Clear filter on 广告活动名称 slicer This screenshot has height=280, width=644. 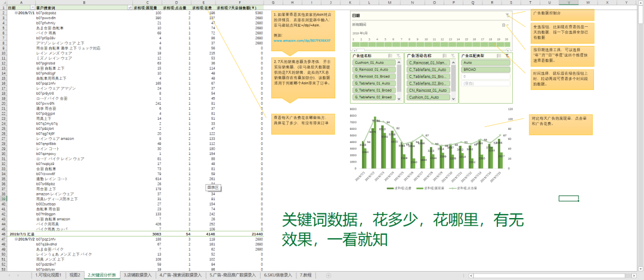click(x=453, y=55)
